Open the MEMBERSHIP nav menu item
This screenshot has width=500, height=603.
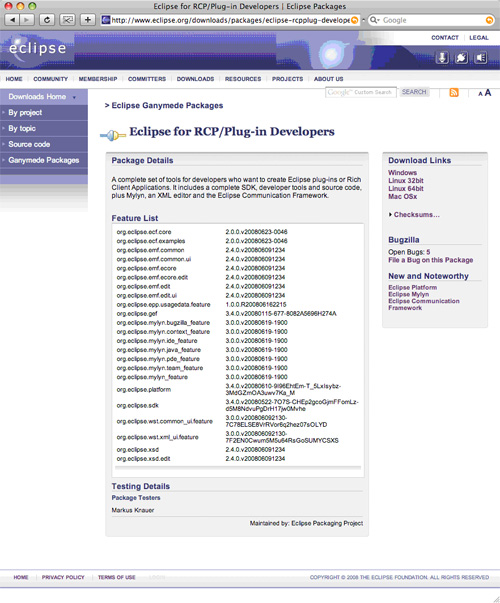click(x=98, y=79)
